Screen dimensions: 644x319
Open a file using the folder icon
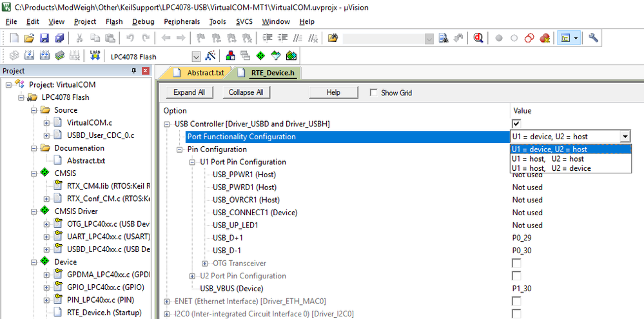pyautogui.click(x=29, y=38)
